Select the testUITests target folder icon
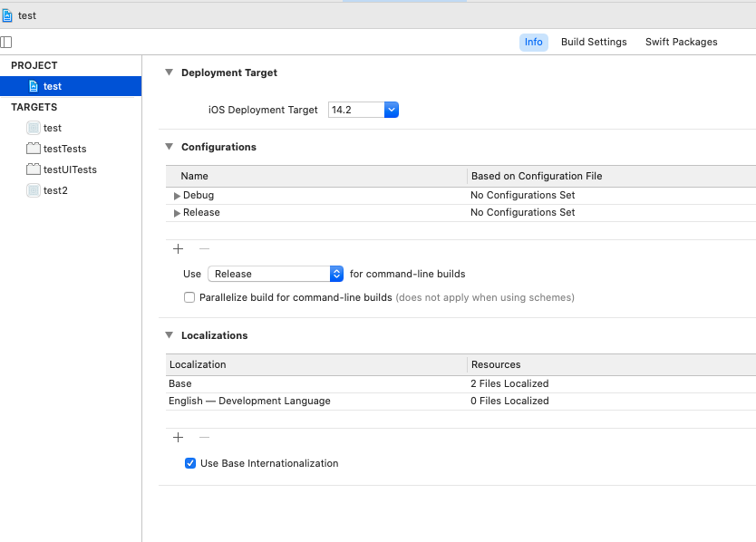 click(34, 169)
